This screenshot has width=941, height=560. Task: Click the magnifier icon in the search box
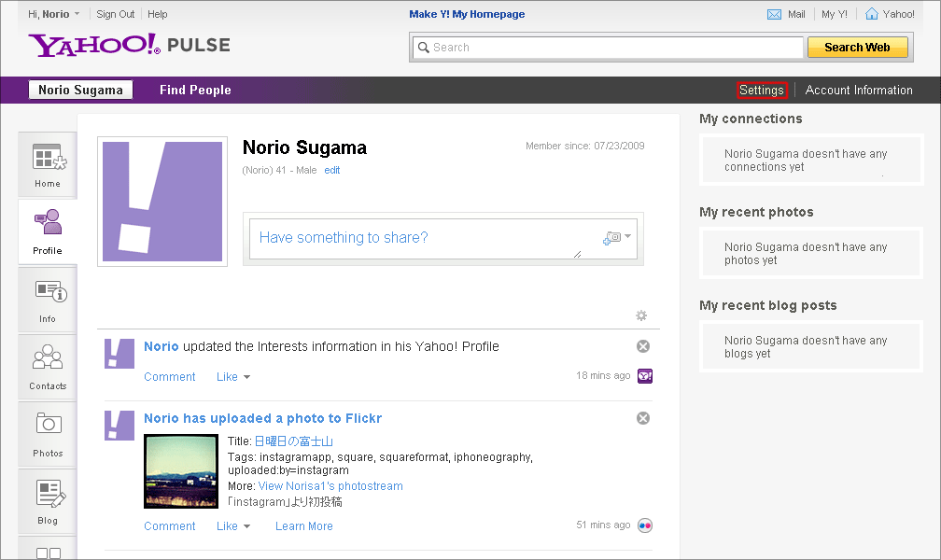point(424,48)
